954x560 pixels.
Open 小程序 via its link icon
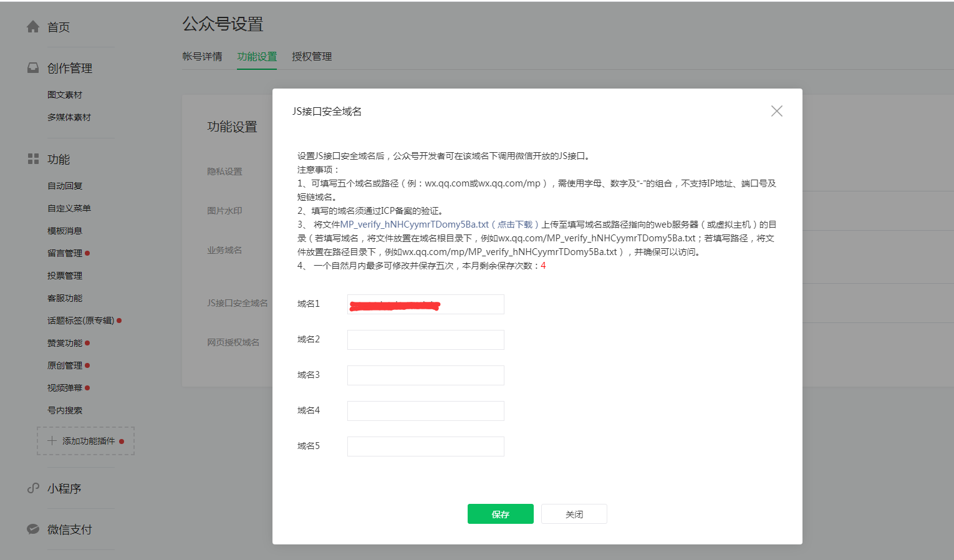pyautogui.click(x=32, y=488)
